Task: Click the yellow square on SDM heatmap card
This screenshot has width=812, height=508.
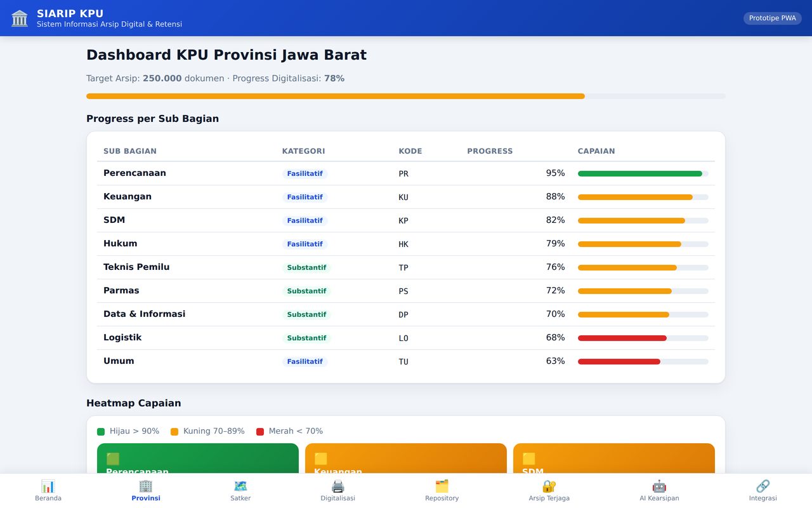Action: coord(529,458)
